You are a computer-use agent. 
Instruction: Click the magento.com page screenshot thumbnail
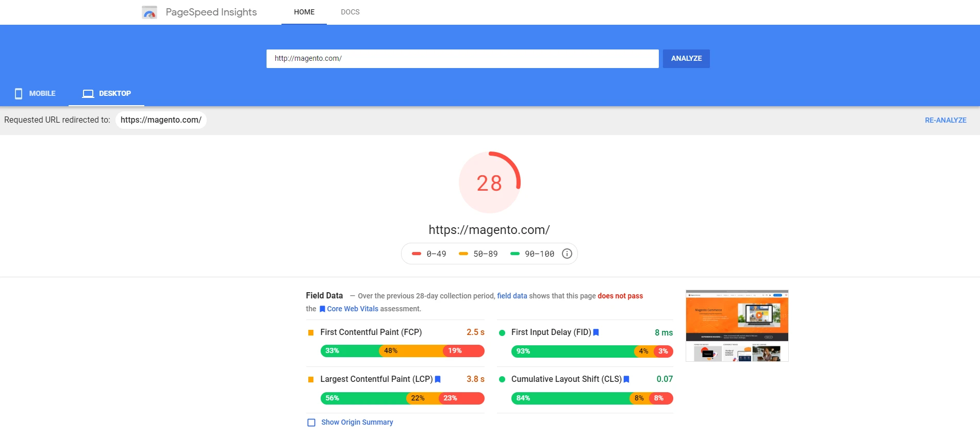[x=737, y=326]
